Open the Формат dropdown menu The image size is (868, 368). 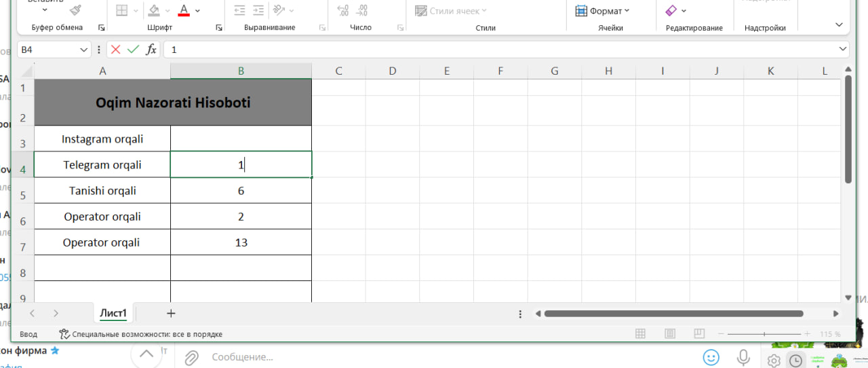pyautogui.click(x=602, y=11)
